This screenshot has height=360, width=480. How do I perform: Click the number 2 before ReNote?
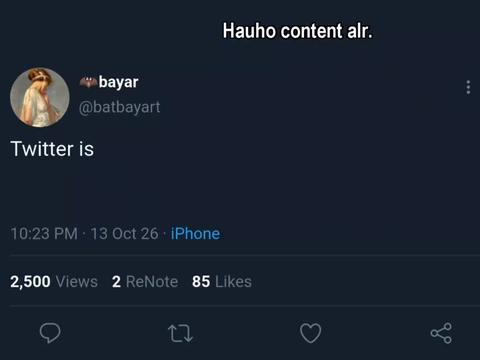pyautogui.click(x=116, y=282)
